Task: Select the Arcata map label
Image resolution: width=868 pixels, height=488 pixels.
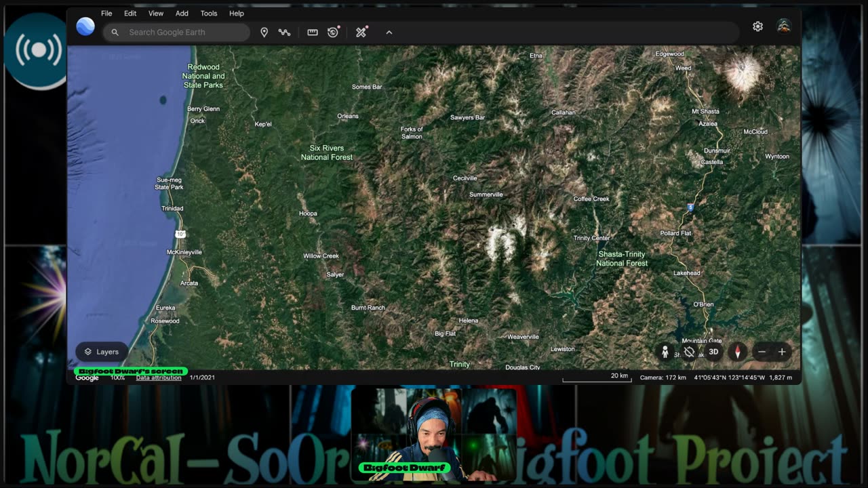Action: 189,283
